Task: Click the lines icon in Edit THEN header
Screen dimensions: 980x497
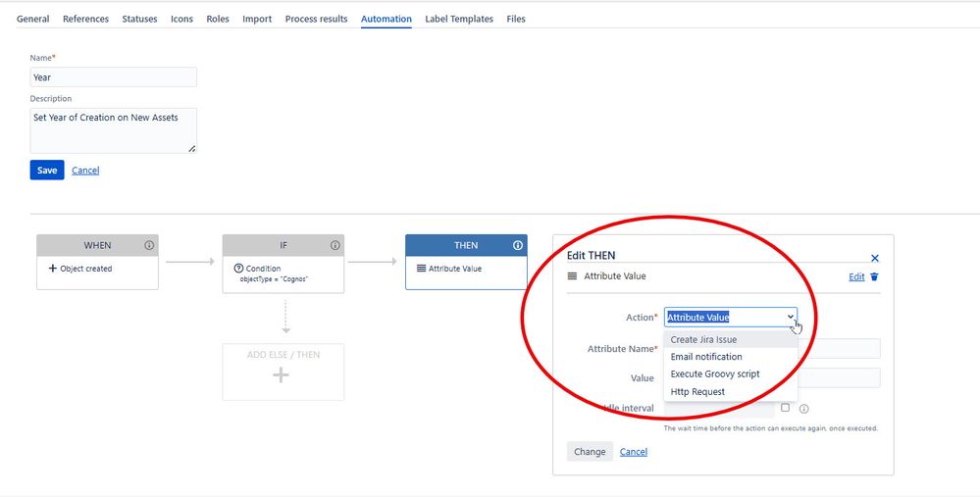Action: pos(572,276)
